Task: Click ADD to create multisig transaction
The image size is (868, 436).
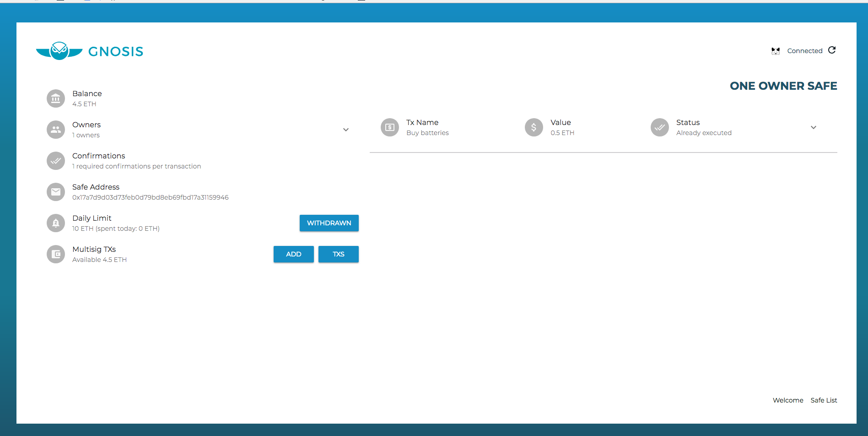Action: pos(294,254)
